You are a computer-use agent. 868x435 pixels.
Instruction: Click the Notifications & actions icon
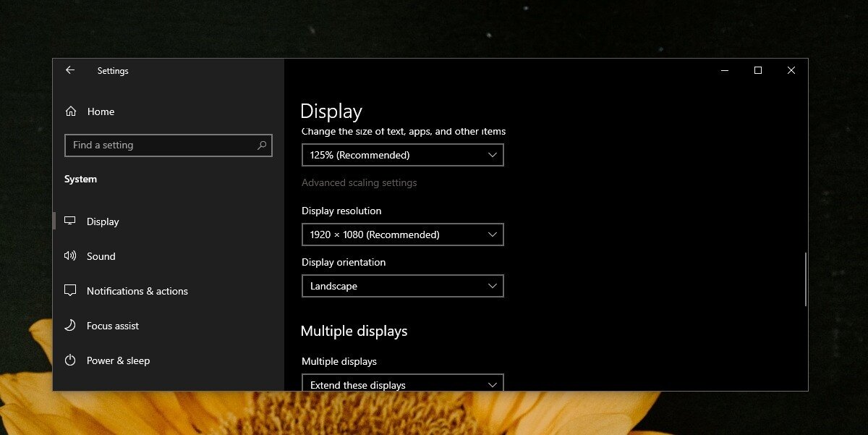point(70,290)
